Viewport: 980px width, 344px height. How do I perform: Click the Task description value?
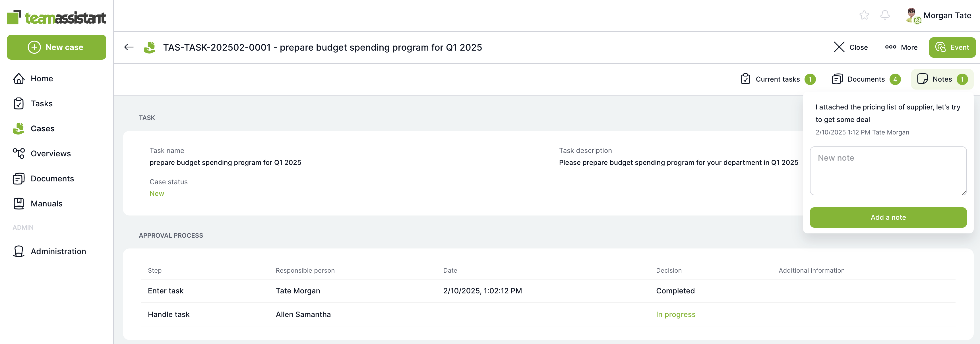[678, 163]
